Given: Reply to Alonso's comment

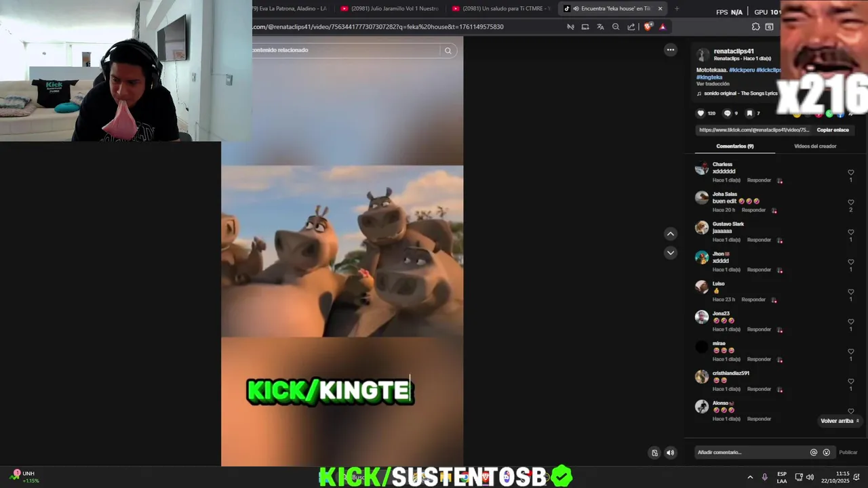Looking at the screenshot, I should pyautogui.click(x=759, y=419).
